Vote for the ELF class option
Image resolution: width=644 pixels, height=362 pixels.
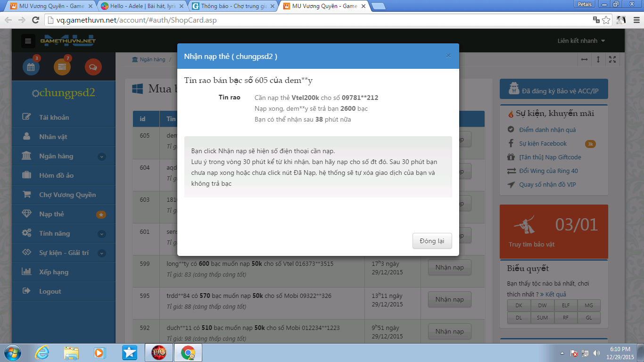[x=565, y=305]
